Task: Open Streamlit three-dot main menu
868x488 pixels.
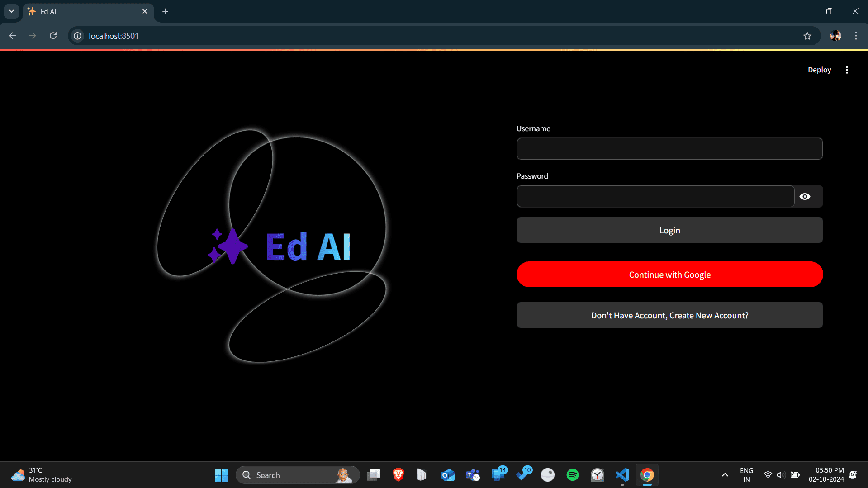Action: pos(847,70)
